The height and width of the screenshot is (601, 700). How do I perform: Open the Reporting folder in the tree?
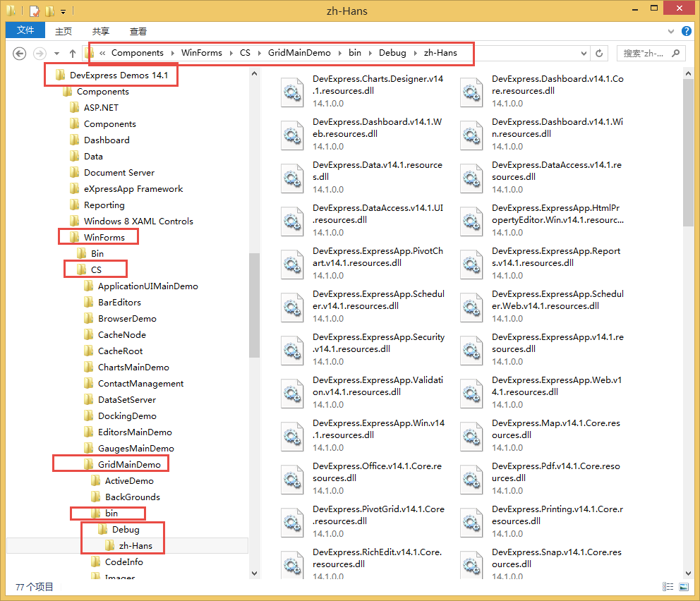click(x=104, y=205)
